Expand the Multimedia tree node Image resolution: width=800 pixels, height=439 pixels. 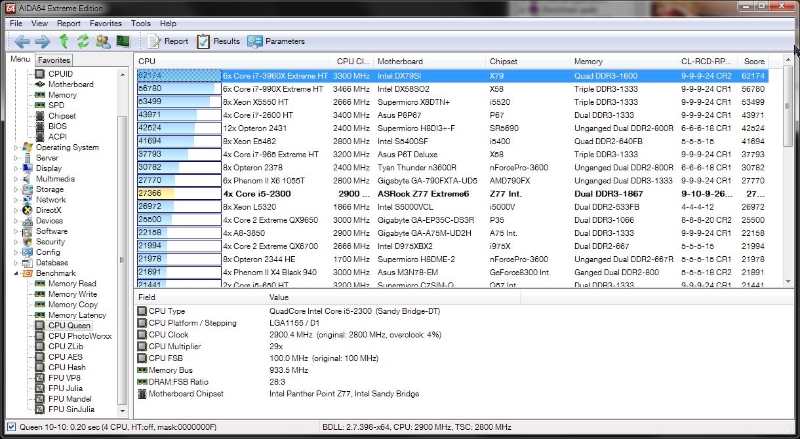tap(15, 179)
